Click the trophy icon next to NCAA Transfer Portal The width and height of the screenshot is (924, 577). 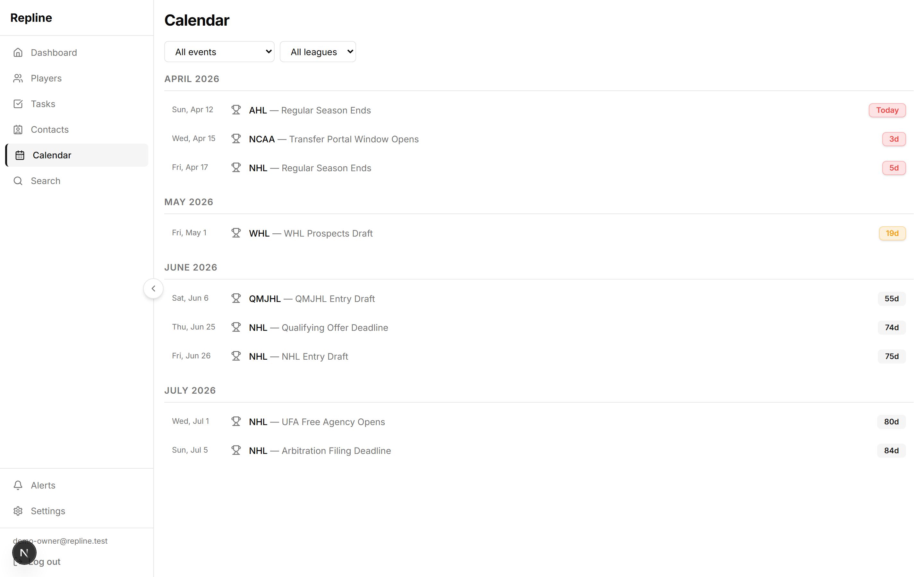coord(236,138)
